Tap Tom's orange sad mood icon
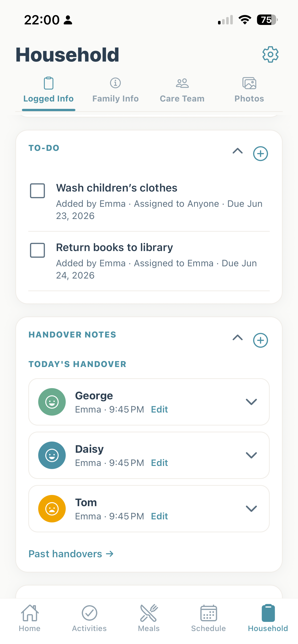This screenshot has width=298, height=644. point(52,509)
